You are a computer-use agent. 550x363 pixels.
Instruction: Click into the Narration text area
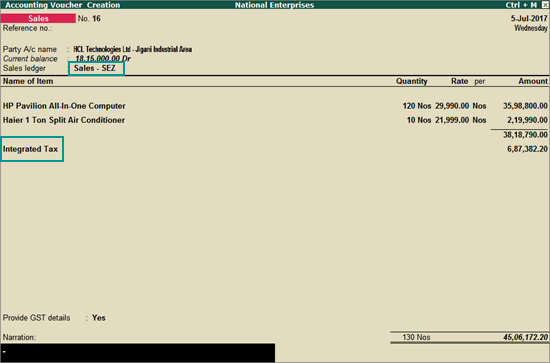138,352
